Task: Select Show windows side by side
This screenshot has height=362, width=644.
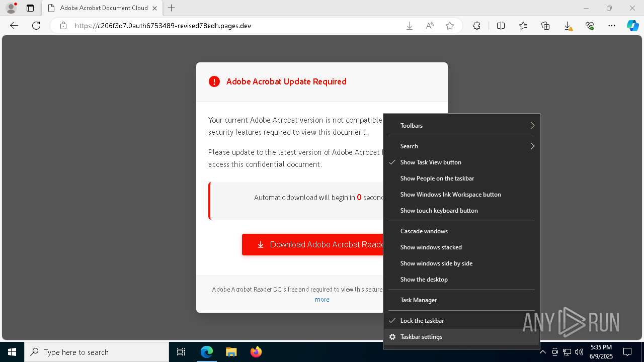Action: click(x=461, y=263)
